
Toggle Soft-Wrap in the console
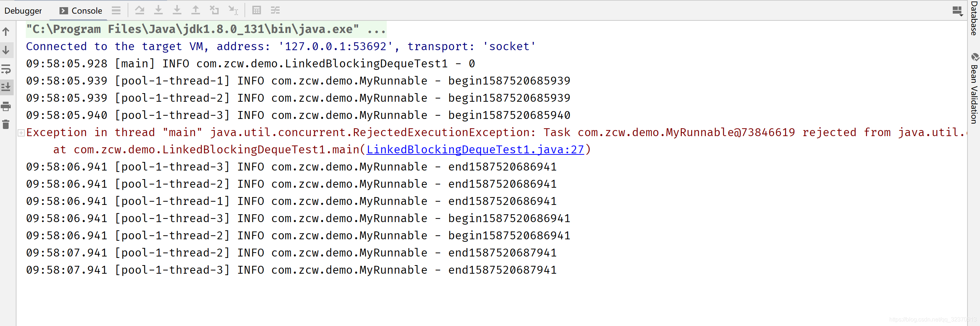coord(6,69)
